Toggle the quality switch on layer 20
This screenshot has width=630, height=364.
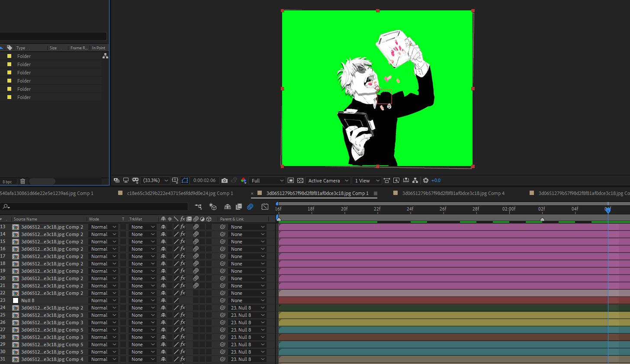pos(176,278)
